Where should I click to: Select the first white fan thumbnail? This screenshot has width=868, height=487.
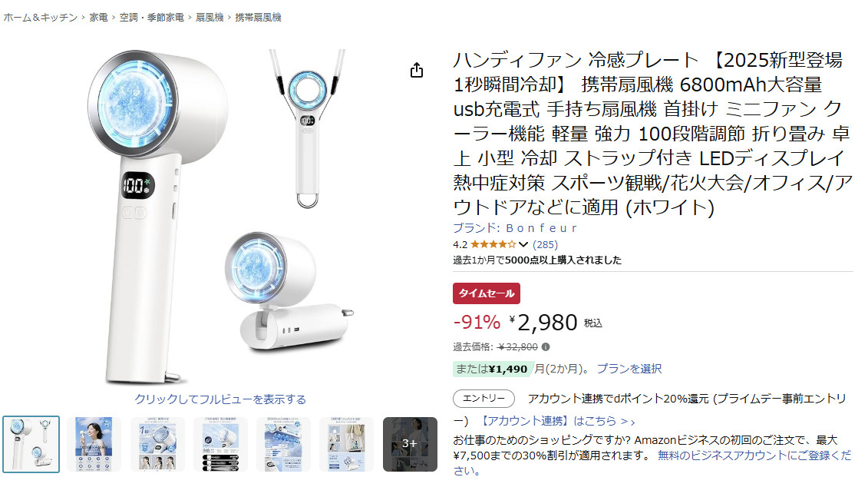pos(31,444)
